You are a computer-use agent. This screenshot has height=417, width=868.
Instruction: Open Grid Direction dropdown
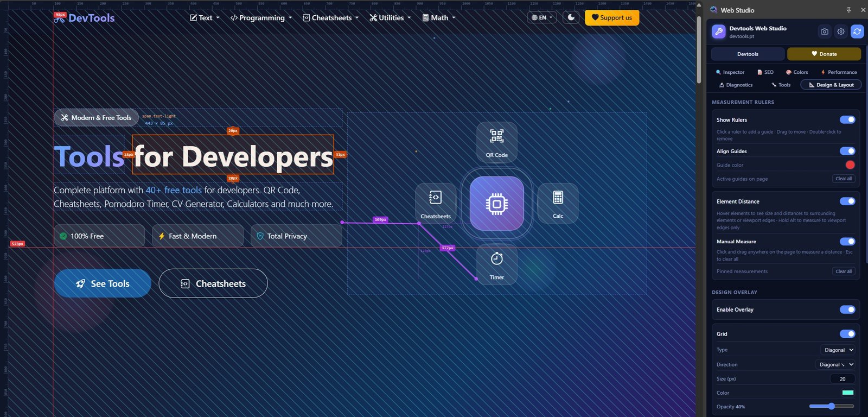point(835,364)
